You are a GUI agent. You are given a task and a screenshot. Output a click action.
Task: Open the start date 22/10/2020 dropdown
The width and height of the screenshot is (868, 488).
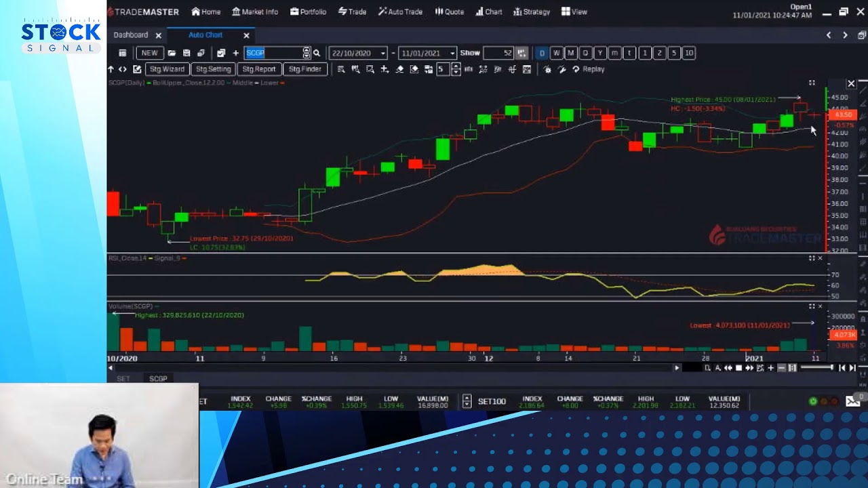click(x=383, y=54)
